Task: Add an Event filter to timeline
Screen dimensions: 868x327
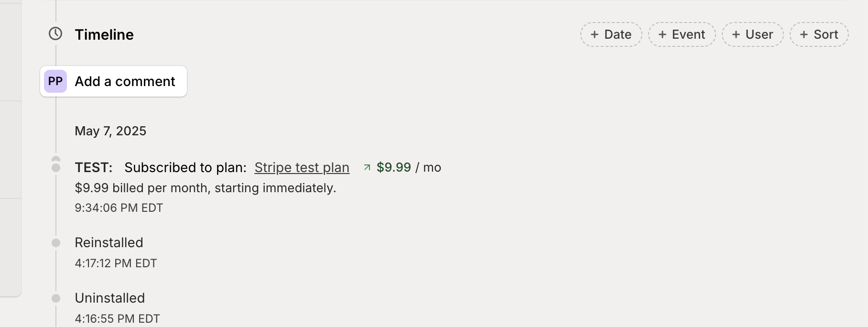Action: 682,34
